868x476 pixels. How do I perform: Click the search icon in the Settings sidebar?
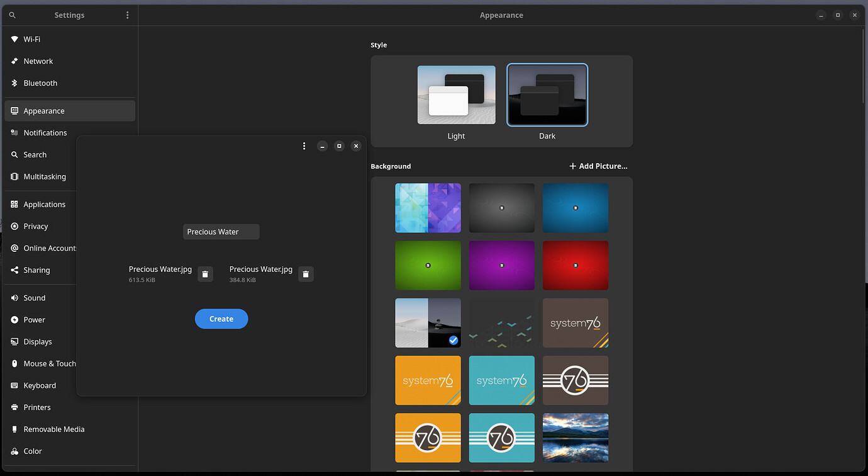coord(14,154)
